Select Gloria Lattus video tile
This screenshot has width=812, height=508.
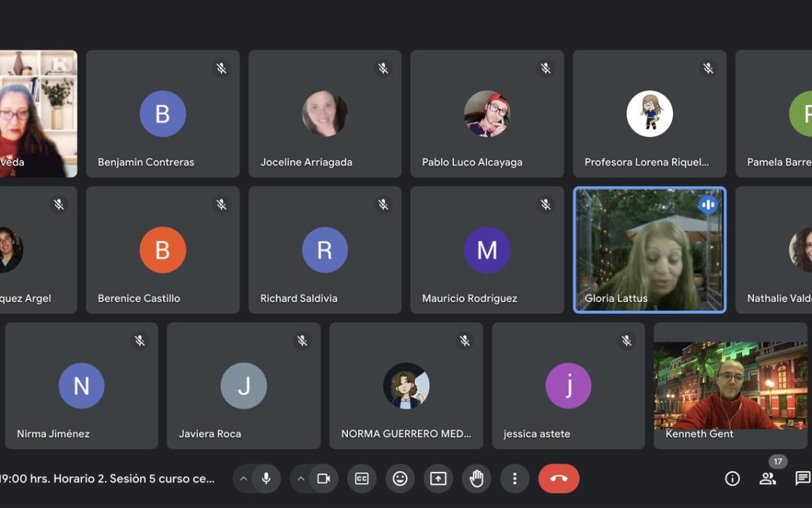coord(650,250)
